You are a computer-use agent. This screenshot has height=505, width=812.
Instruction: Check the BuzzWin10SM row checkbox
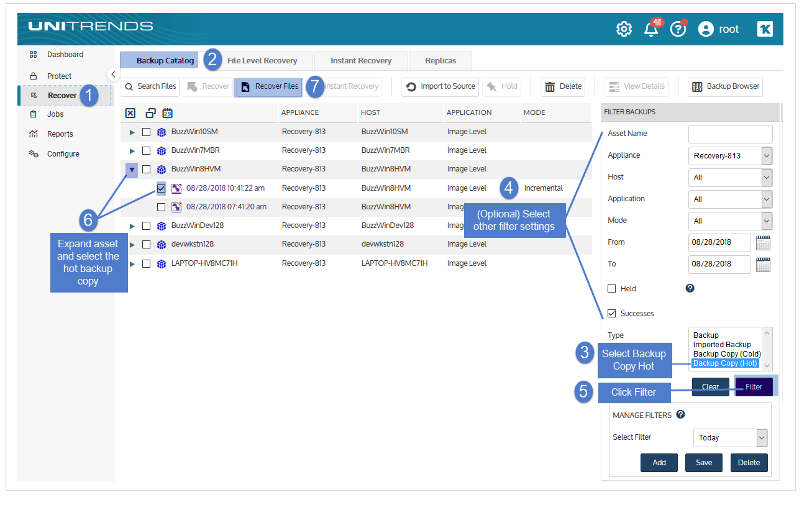click(146, 132)
